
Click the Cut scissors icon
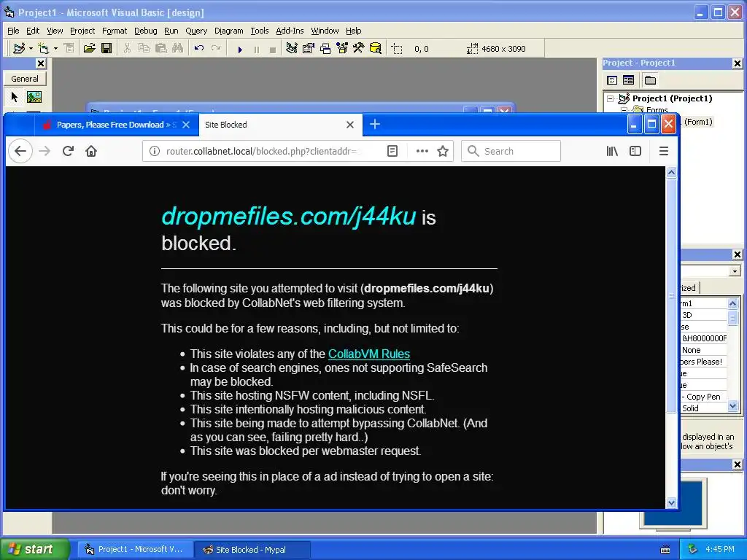(127, 49)
